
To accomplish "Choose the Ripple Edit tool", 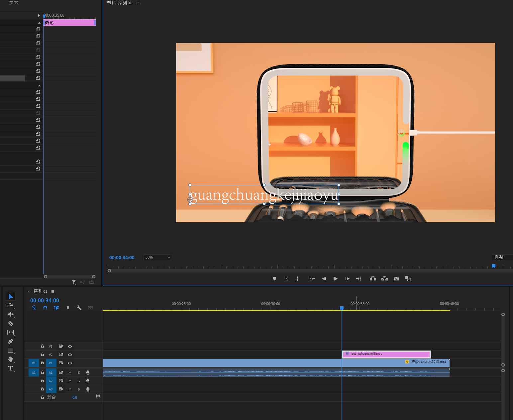I will [11, 314].
